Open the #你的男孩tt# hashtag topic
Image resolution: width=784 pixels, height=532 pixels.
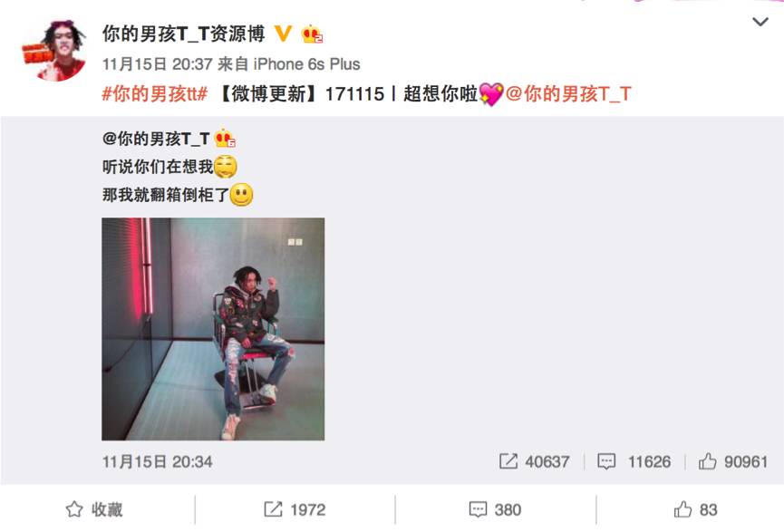[154, 94]
